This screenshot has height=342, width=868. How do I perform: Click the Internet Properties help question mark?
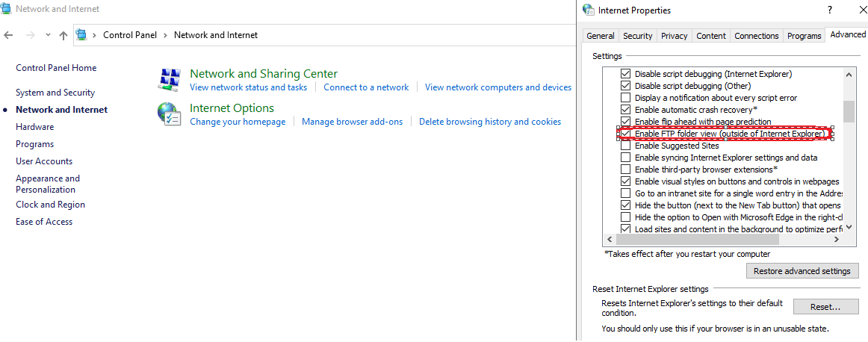point(830,10)
